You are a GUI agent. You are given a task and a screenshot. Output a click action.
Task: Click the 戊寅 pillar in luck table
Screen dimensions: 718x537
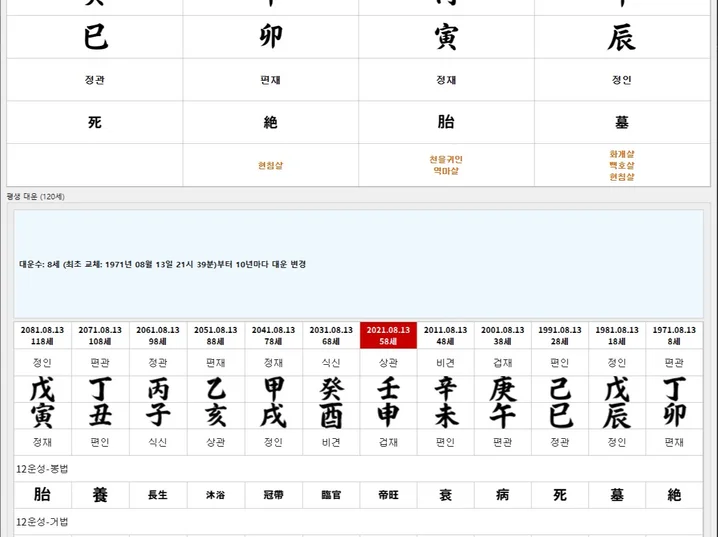(42, 401)
